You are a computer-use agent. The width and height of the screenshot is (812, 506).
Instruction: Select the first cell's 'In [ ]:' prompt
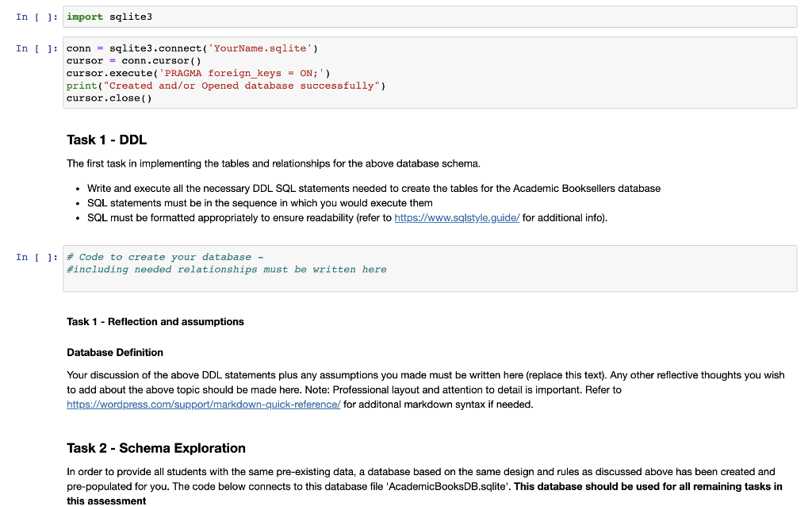point(36,17)
